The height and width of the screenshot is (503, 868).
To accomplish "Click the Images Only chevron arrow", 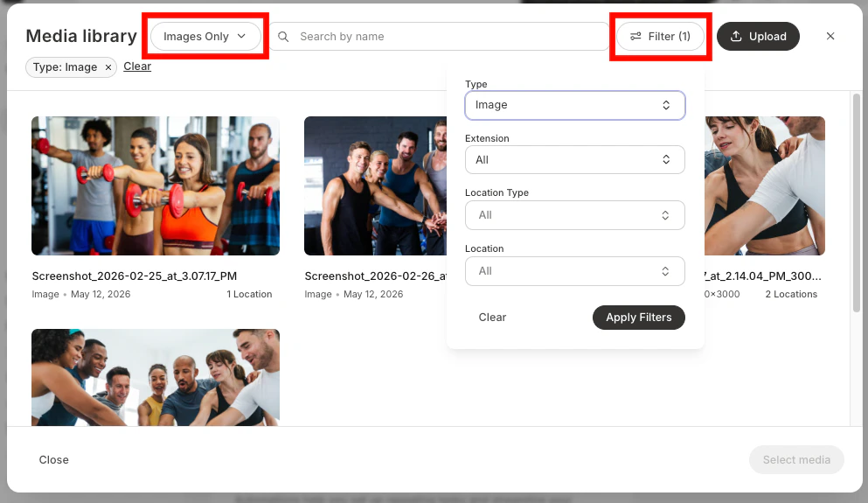I will pyautogui.click(x=241, y=37).
